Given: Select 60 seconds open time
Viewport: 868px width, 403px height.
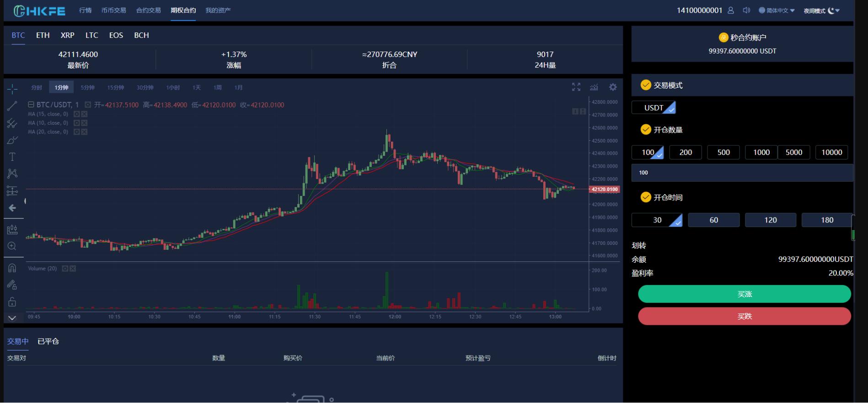Looking at the screenshot, I should click(x=713, y=220).
